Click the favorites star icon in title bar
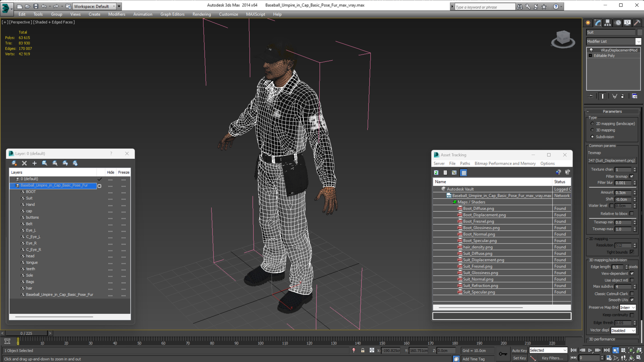644x362 pixels. coord(544,7)
